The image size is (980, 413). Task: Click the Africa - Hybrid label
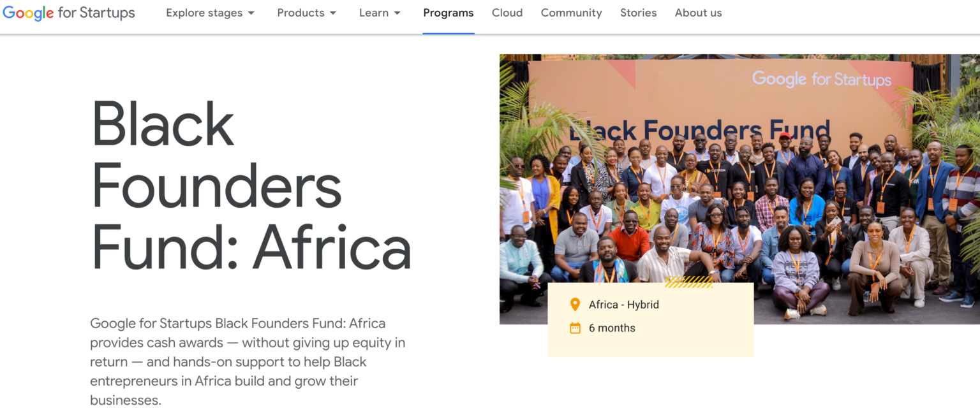[x=624, y=304]
